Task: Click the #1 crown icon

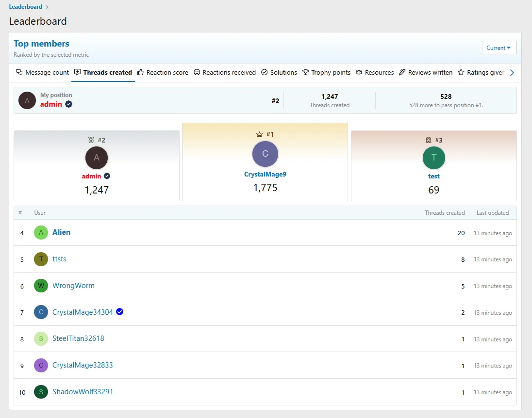Action: pyautogui.click(x=260, y=134)
